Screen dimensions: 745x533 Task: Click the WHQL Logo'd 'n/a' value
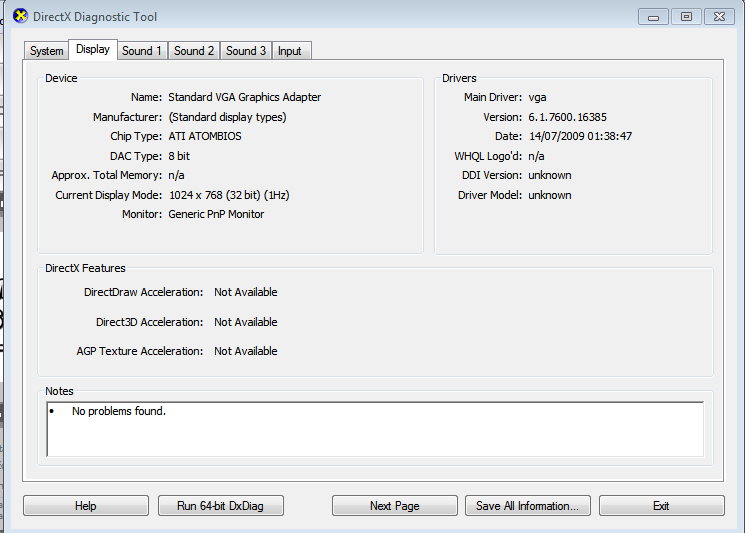[536, 156]
